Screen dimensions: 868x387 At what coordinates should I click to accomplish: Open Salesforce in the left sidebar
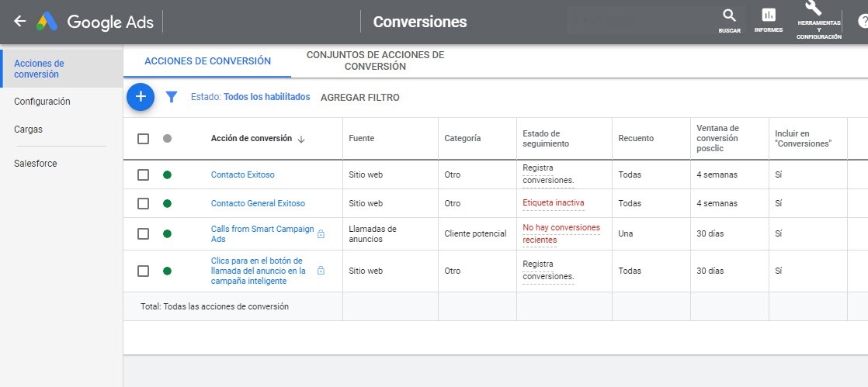[35, 164]
